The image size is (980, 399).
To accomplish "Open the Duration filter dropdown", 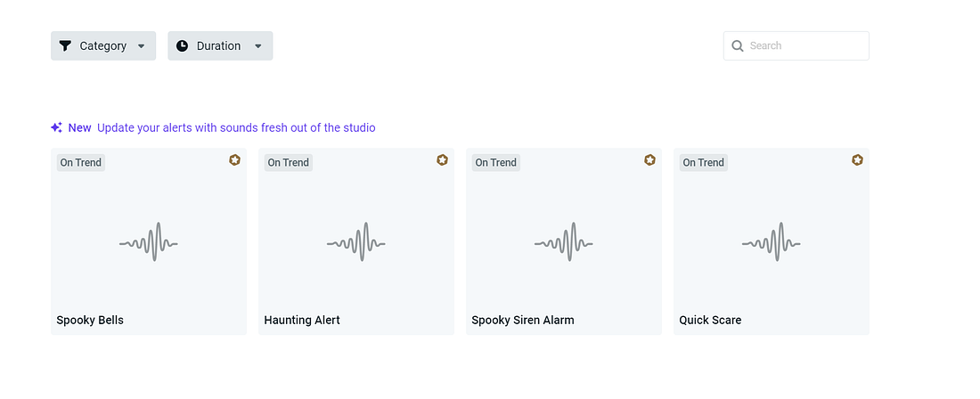I will 220,46.
